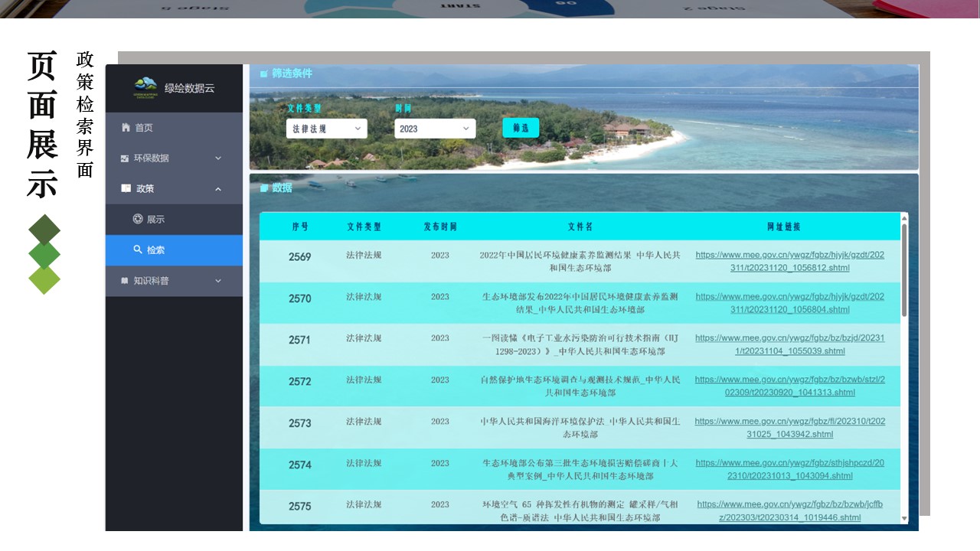Click the scrollbar down arrow of data table
The height and width of the screenshot is (551, 980).
point(904,519)
